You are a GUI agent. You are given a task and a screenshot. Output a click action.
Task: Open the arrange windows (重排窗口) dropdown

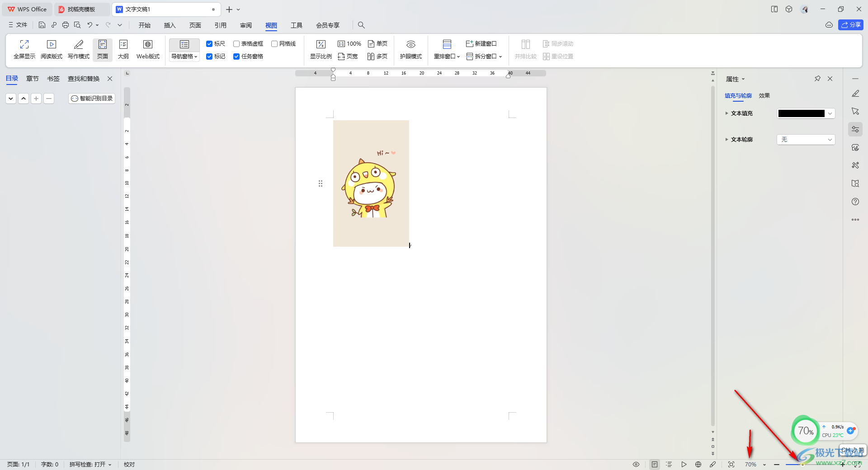pyautogui.click(x=447, y=56)
